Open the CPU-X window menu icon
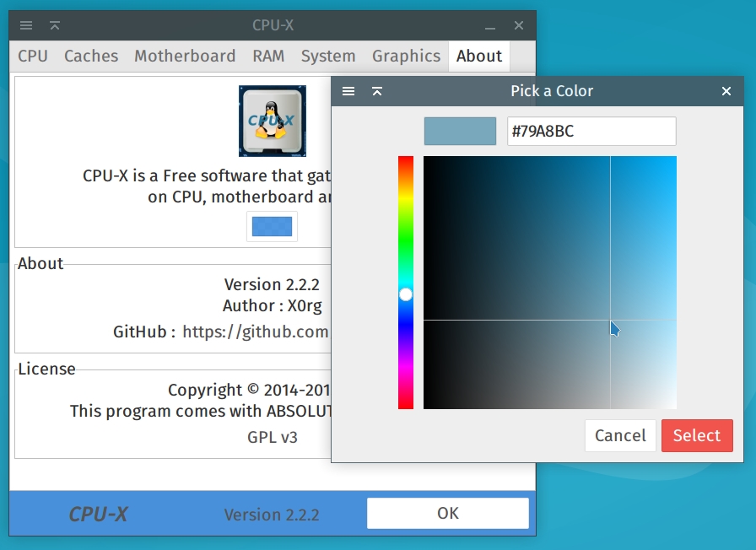Image resolution: width=756 pixels, height=550 pixels. tap(26, 25)
